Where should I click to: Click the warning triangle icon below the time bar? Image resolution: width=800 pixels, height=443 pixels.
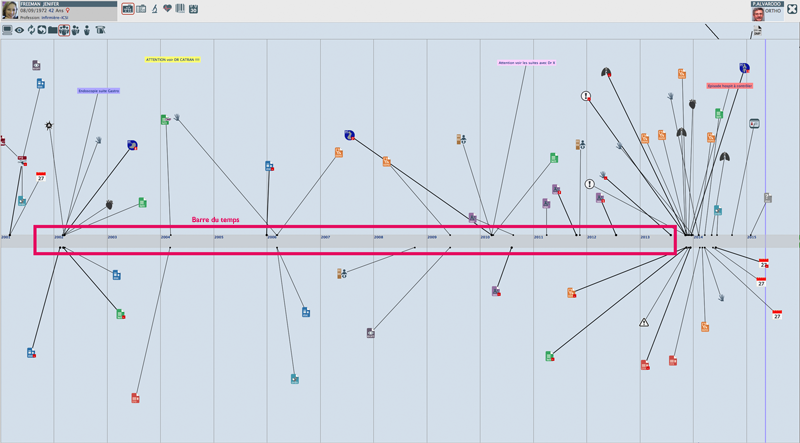pyautogui.click(x=644, y=322)
